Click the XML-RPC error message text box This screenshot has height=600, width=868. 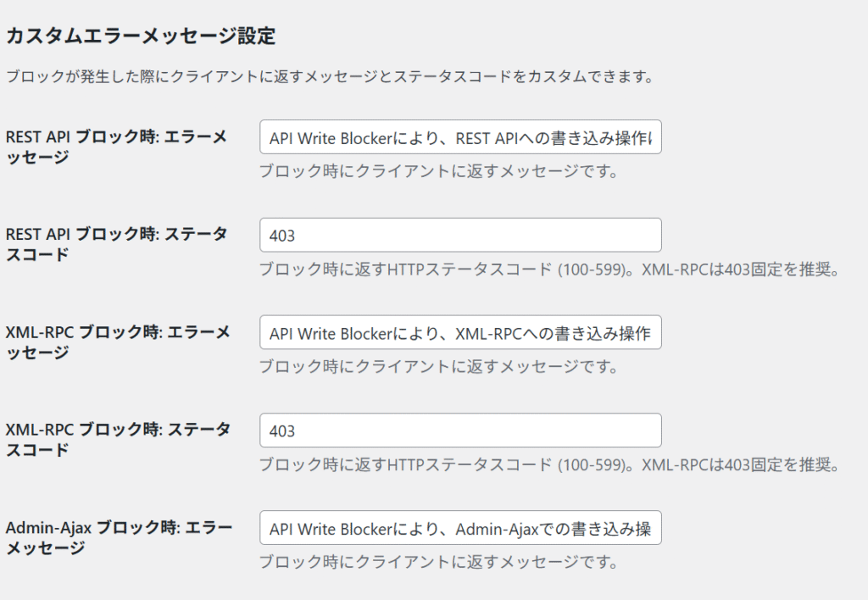point(460,333)
